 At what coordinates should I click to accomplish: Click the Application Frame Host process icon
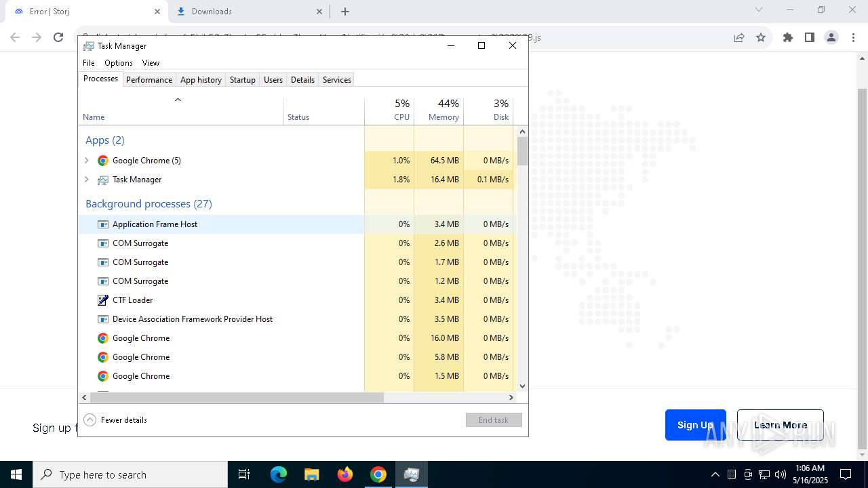coord(103,224)
